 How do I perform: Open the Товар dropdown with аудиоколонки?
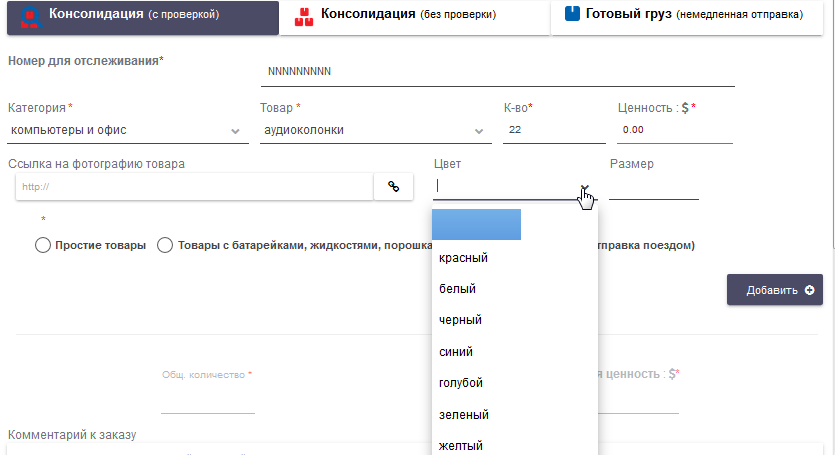tap(376, 130)
